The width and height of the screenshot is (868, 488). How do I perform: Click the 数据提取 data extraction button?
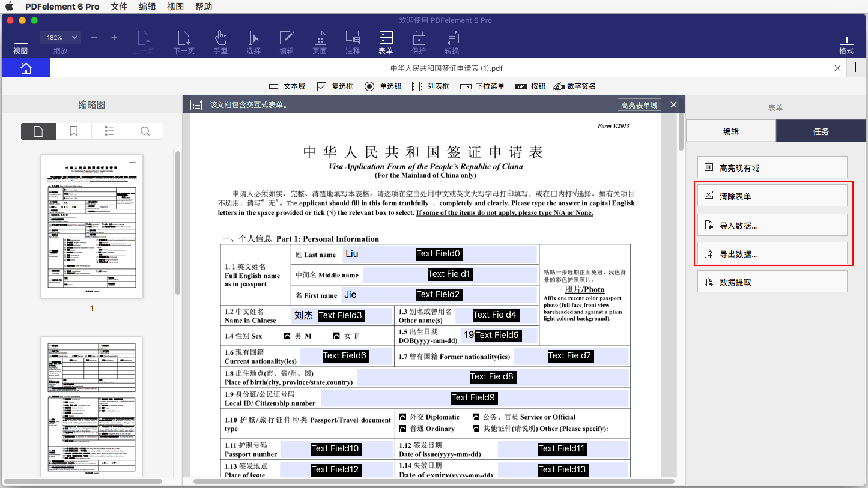pos(772,281)
